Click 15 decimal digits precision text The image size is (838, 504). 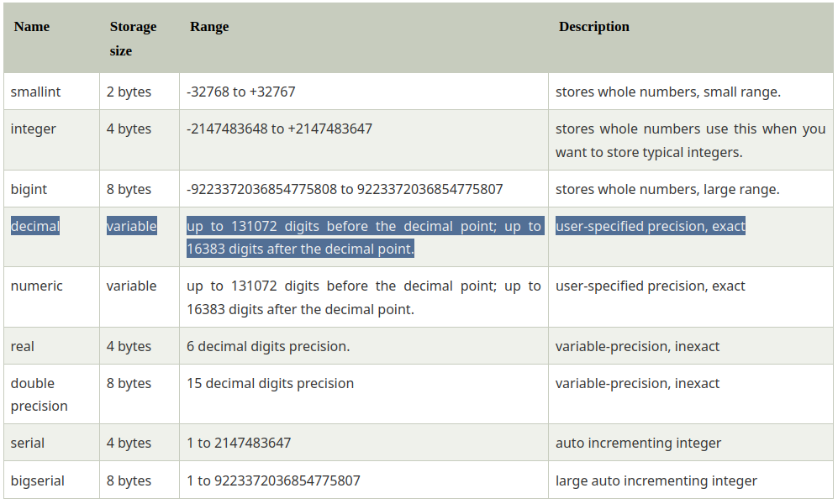tap(270, 383)
